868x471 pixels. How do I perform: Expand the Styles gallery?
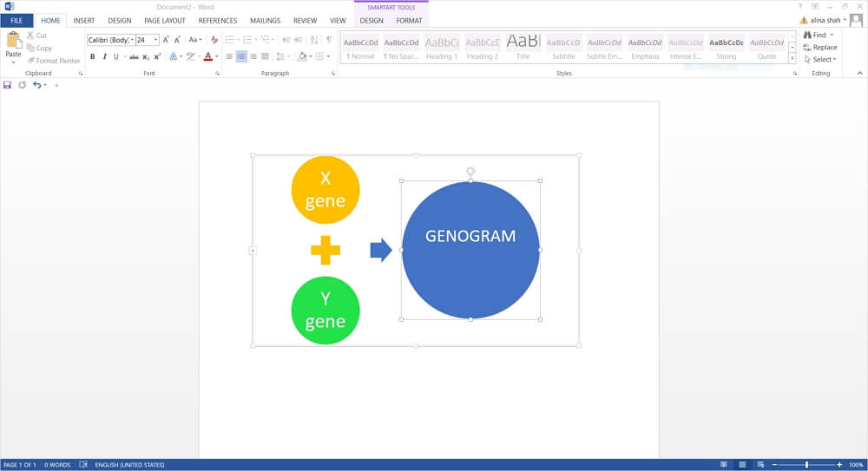click(792, 59)
